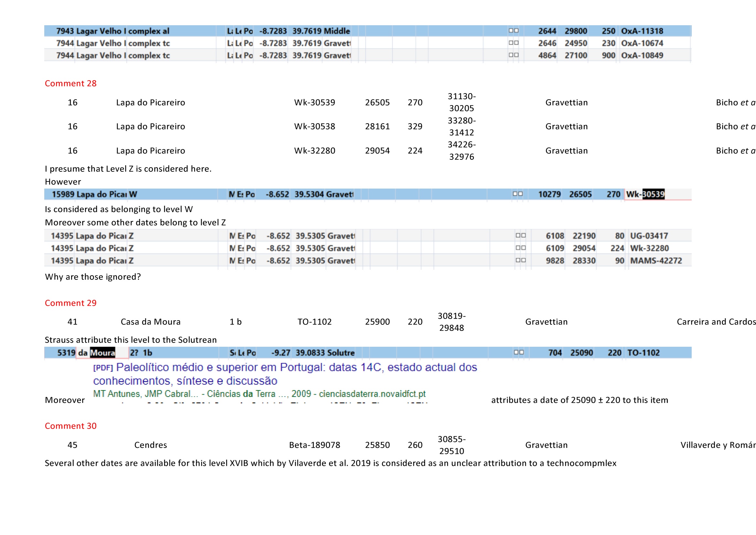
Task: Click the Beta-189078 entry for Cendres
Action: (314, 445)
